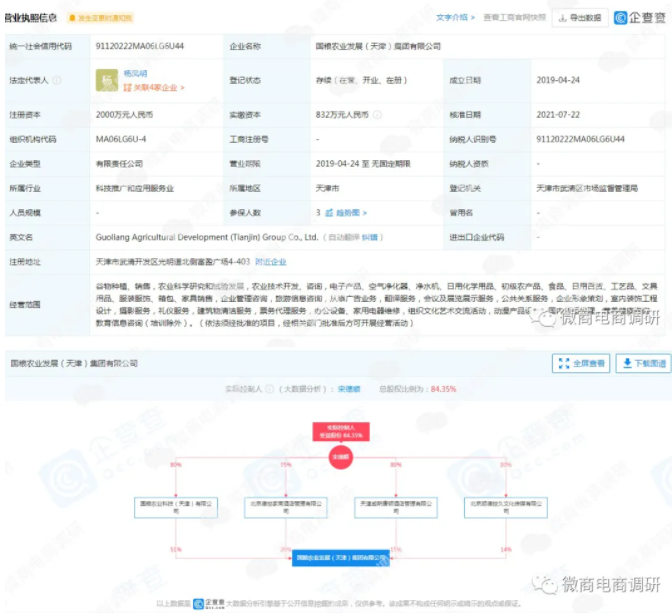This screenshot has width=672, height=613.
Task: Click registration authority 天津市武清区市场监督管理局
Action: pyautogui.click(x=587, y=188)
